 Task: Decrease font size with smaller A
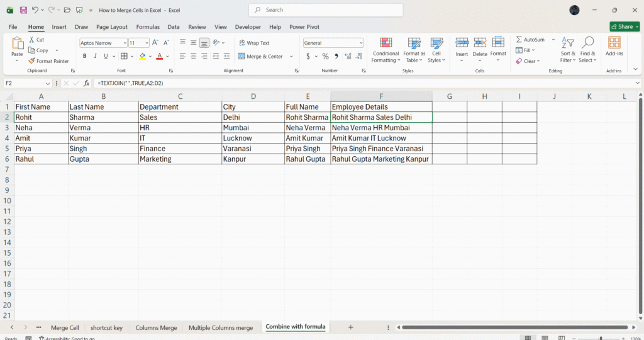(166, 42)
